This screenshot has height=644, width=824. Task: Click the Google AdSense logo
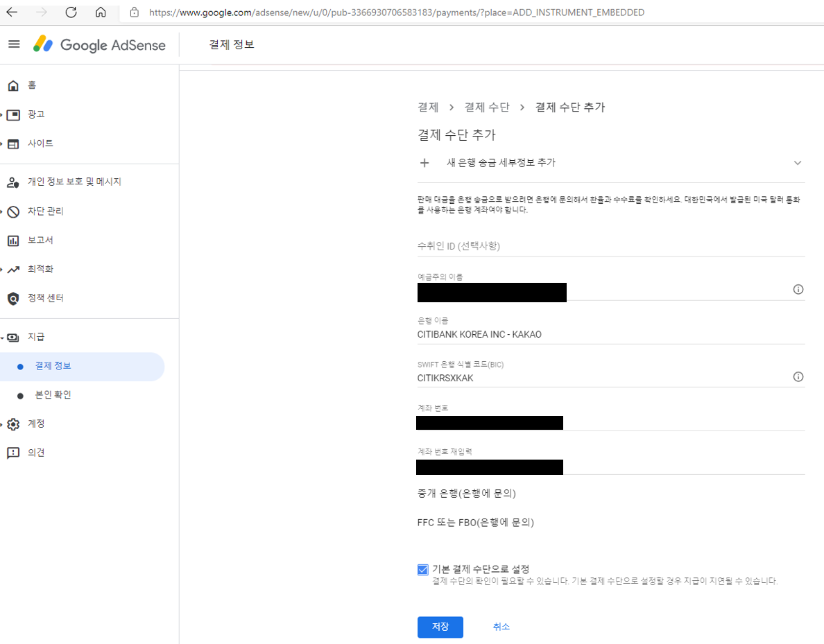pos(99,44)
